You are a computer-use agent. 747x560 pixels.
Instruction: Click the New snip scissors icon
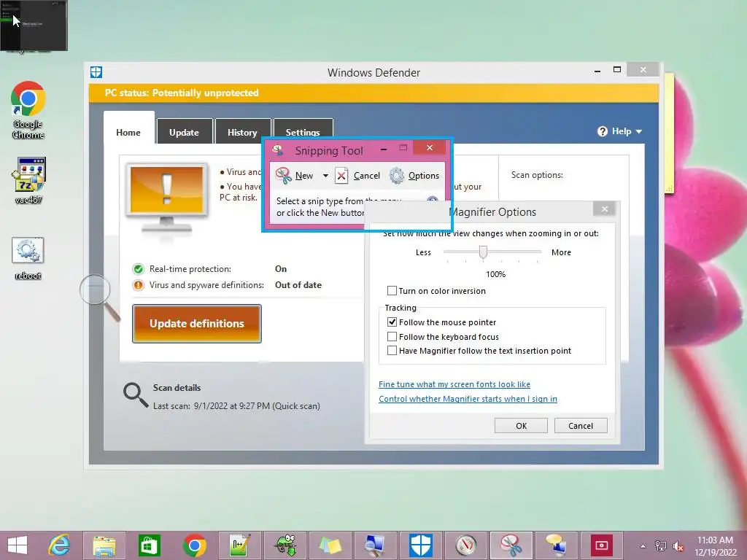click(x=284, y=175)
